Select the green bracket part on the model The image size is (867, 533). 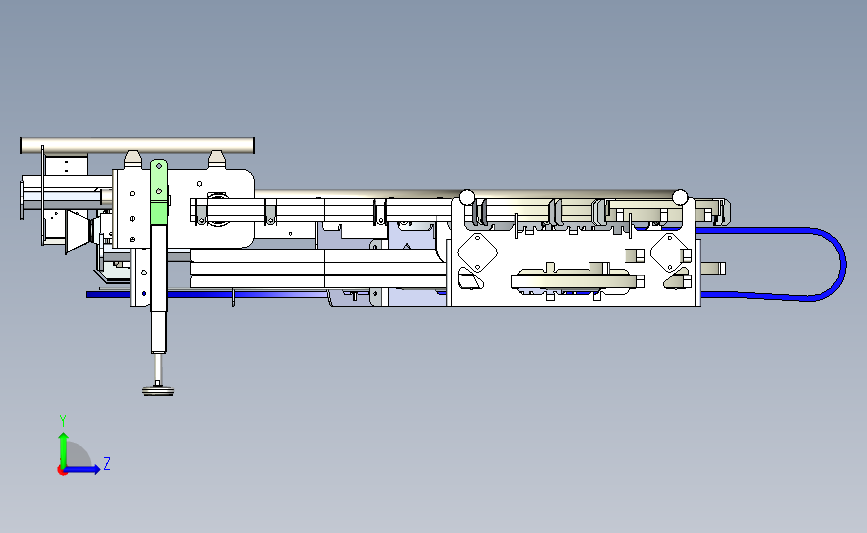click(159, 192)
